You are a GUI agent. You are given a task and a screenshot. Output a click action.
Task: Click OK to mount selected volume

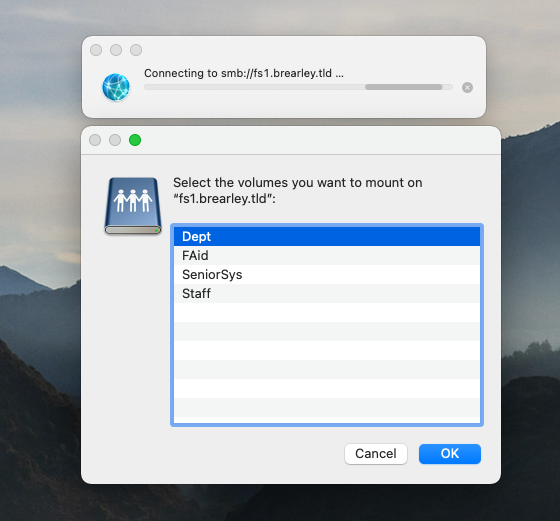click(x=450, y=454)
